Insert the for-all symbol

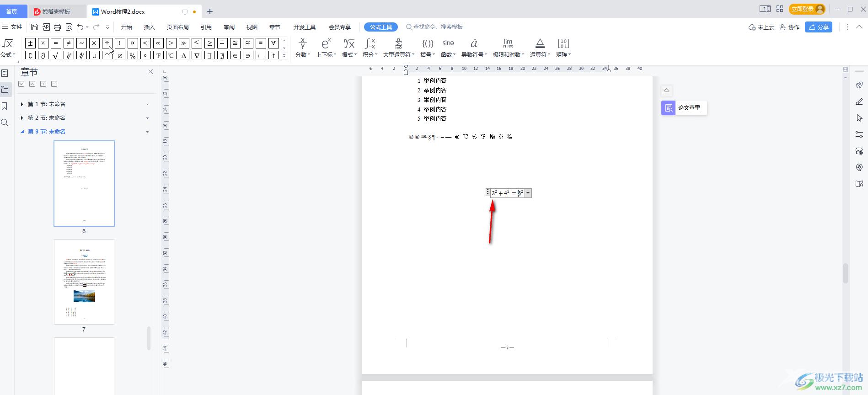tap(273, 43)
